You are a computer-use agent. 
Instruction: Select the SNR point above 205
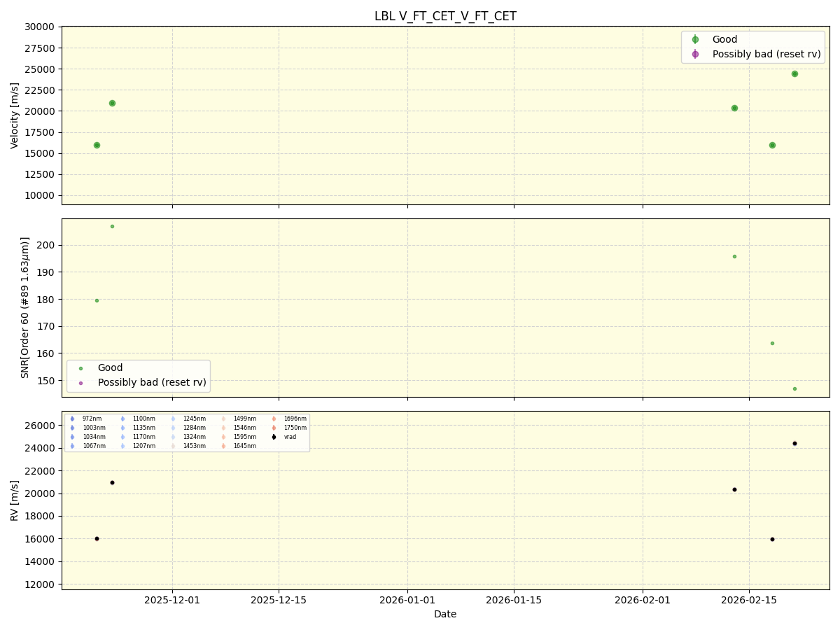coord(112,226)
